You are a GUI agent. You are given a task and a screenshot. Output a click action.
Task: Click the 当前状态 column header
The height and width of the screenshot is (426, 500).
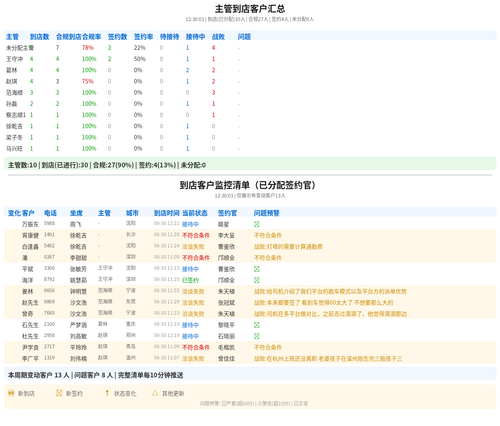[x=195, y=213]
